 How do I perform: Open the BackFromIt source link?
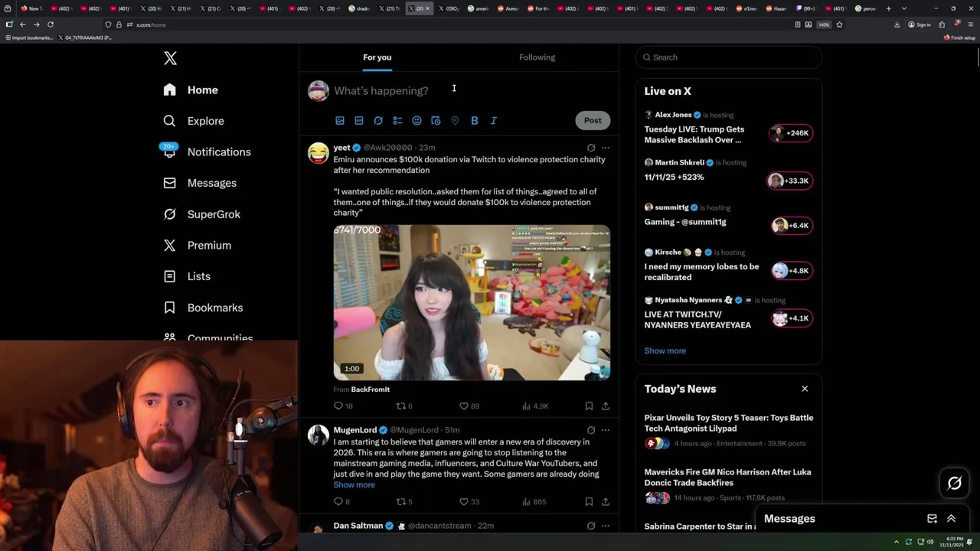(370, 390)
